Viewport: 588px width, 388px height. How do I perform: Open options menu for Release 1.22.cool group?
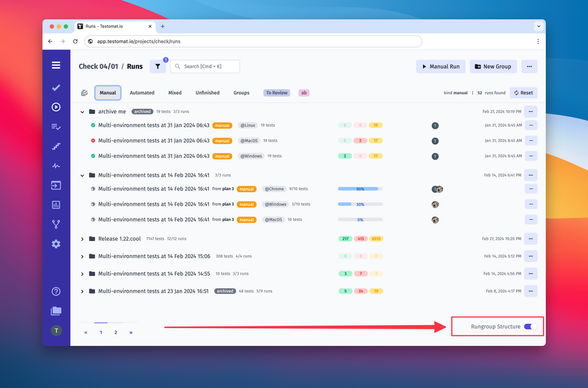tap(530, 239)
